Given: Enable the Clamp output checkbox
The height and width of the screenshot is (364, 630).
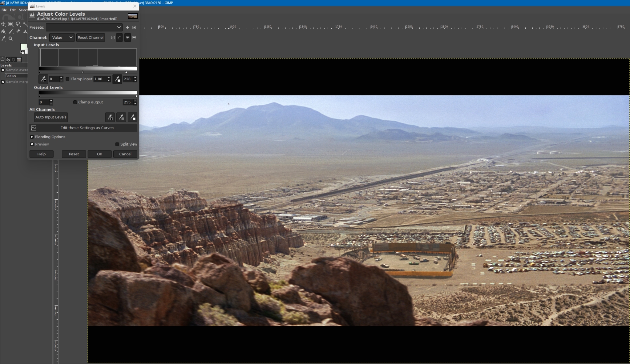Looking at the screenshot, I should click(75, 102).
